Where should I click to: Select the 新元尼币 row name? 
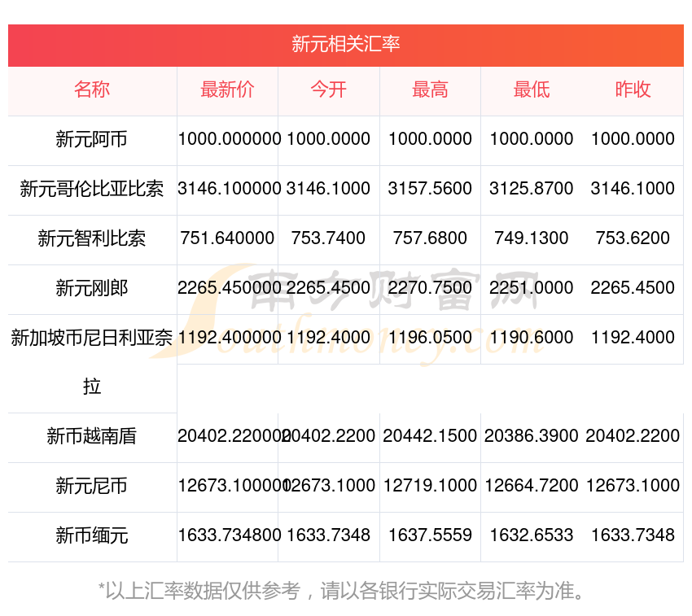[92, 486]
